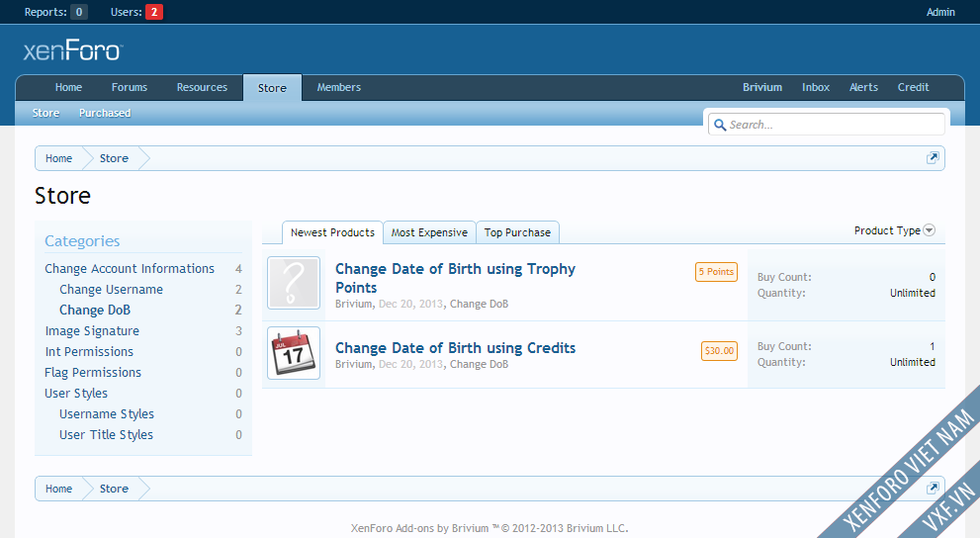
Task: Open bottom breadcrumb quick navigation icon
Action: [x=933, y=488]
